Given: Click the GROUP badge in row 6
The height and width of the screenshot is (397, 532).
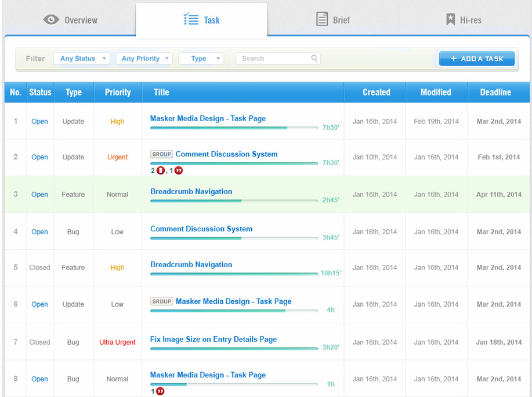Looking at the screenshot, I should (x=161, y=301).
